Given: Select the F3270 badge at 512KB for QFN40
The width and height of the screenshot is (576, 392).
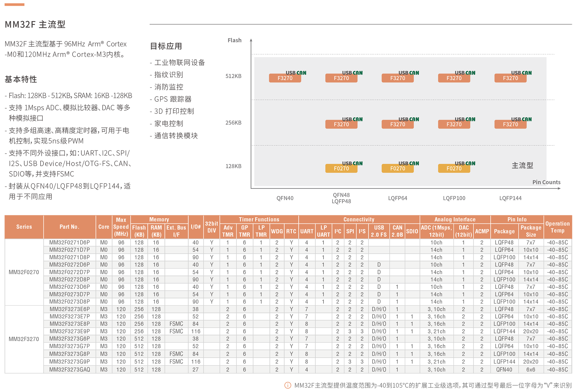Looking at the screenshot, I should (x=285, y=78).
